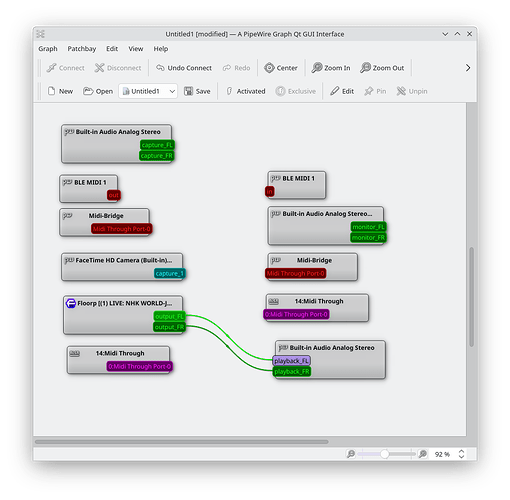Open the Patchbay menu
Viewport: 510px width, 500px height.
pyautogui.click(x=82, y=49)
